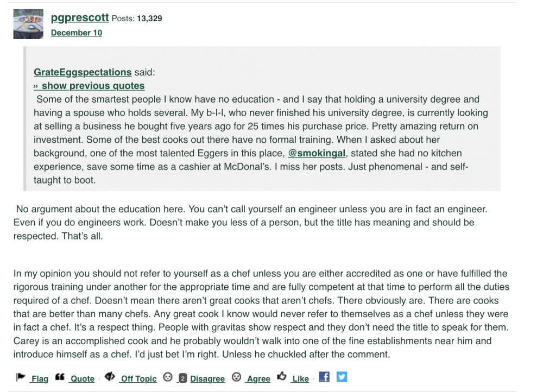Click the thumbs-up Like icon
This screenshot has height=392, width=543.
[x=282, y=376]
